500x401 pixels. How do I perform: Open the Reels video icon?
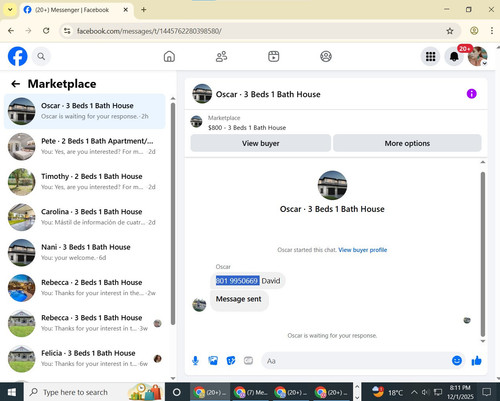click(x=274, y=56)
